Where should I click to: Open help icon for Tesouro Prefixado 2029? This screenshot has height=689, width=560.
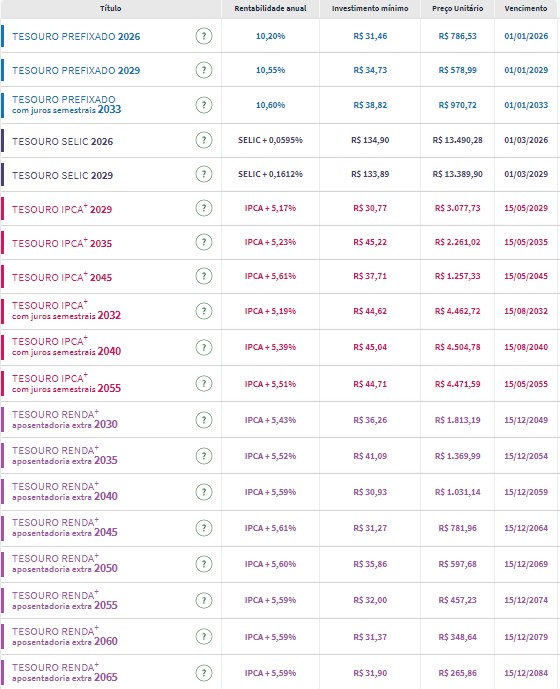click(x=204, y=70)
